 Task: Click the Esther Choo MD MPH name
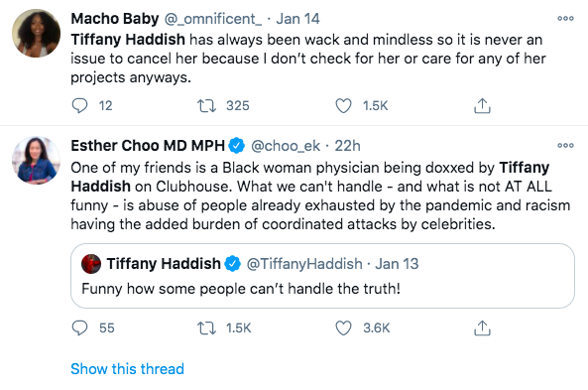[x=148, y=146]
